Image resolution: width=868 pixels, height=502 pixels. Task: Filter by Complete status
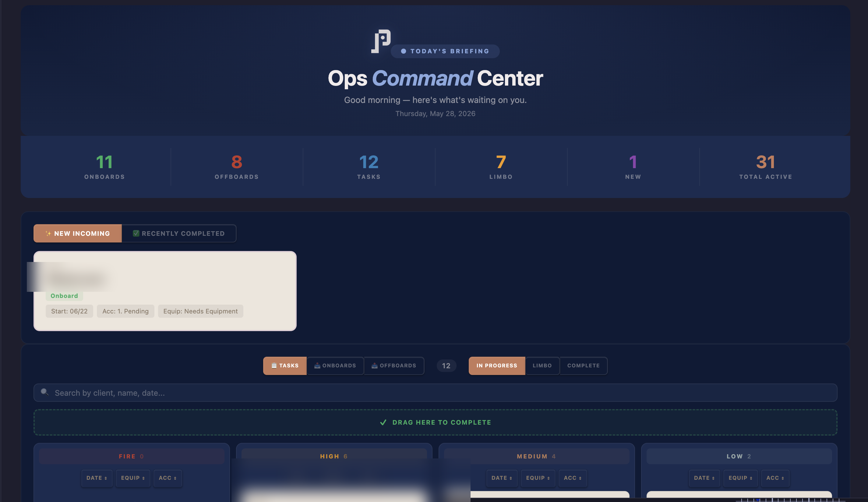pyautogui.click(x=584, y=366)
